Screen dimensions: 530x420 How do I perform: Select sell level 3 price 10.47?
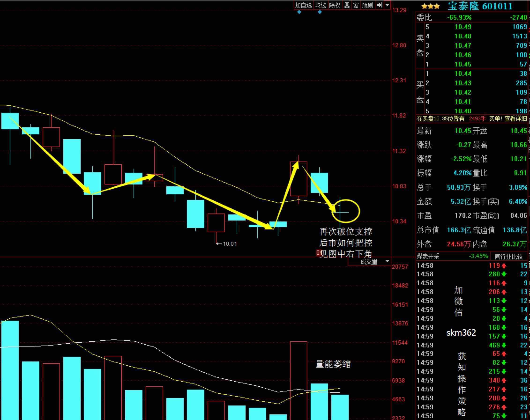coord(463,45)
